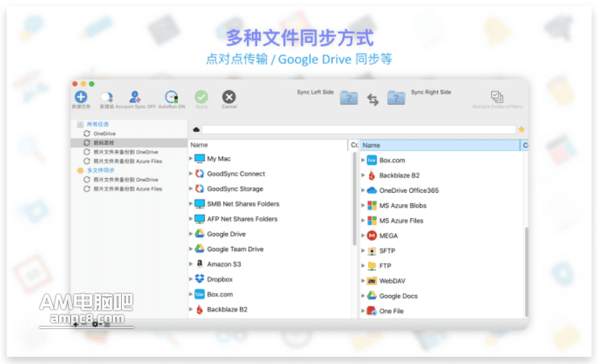Click Box.com icon in right pane
This screenshot has width=599, height=364.
[372, 161]
